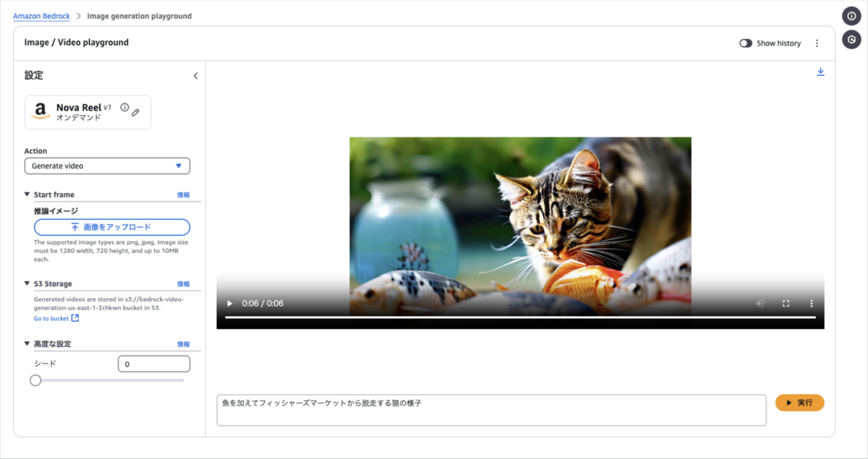Click the Image / Video playground title
Image resolution: width=868 pixels, height=459 pixels.
[x=77, y=43]
